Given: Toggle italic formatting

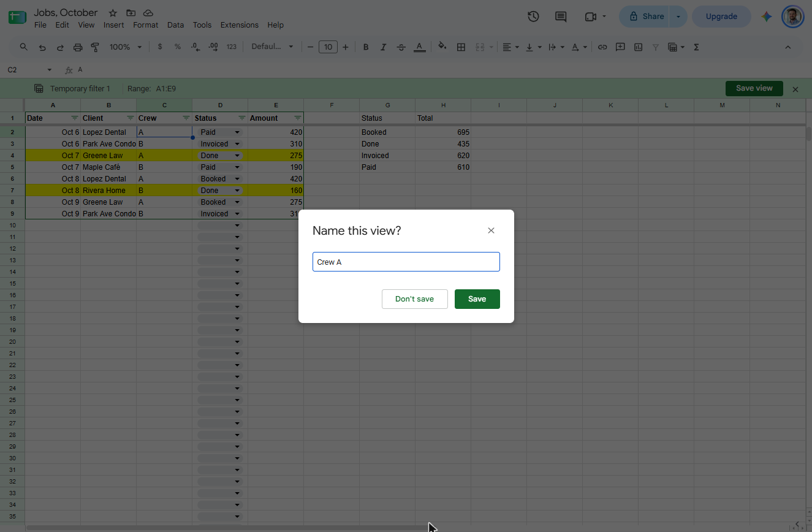Looking at the screenshot, I should coord(384,47).
